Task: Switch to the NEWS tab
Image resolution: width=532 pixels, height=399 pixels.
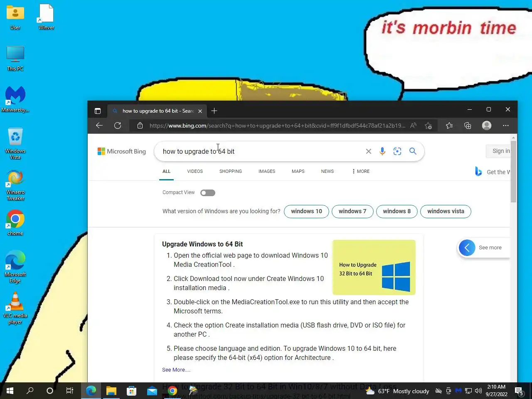Action: [328, 171]
